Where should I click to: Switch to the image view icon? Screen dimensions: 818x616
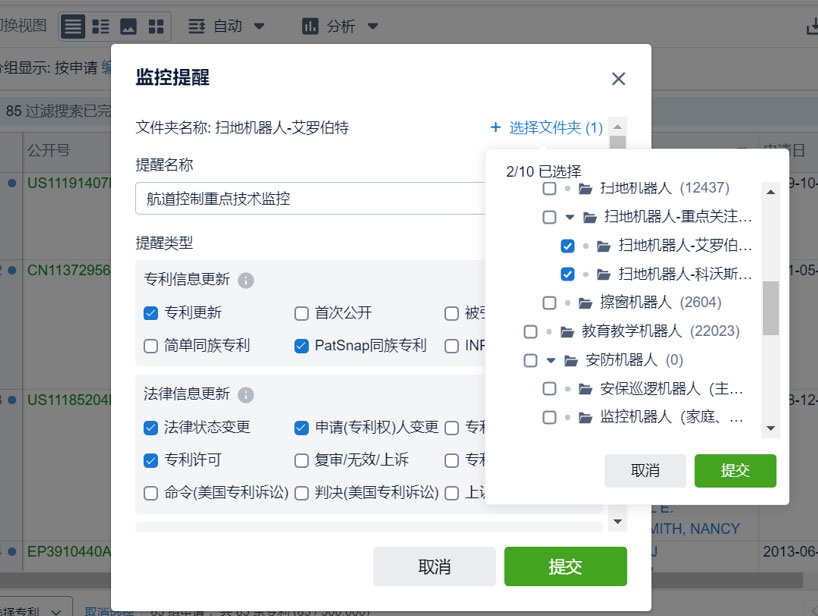click(x=129, y=27)
